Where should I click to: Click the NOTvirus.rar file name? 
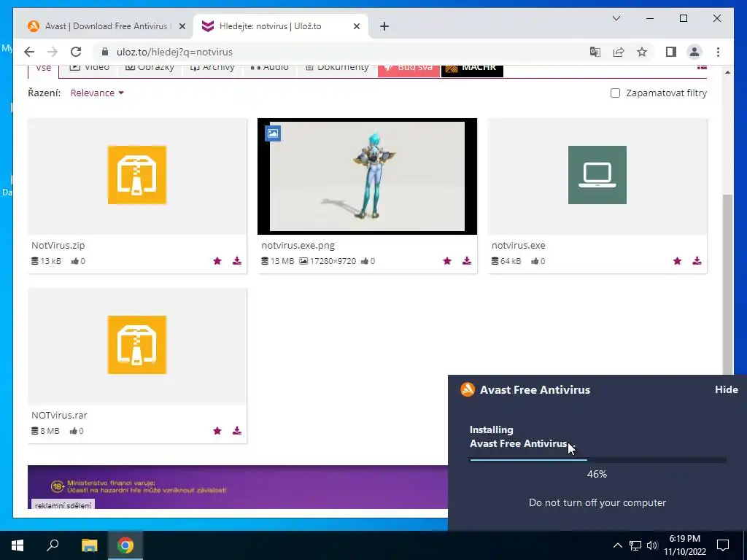click(x=60, y=415)
